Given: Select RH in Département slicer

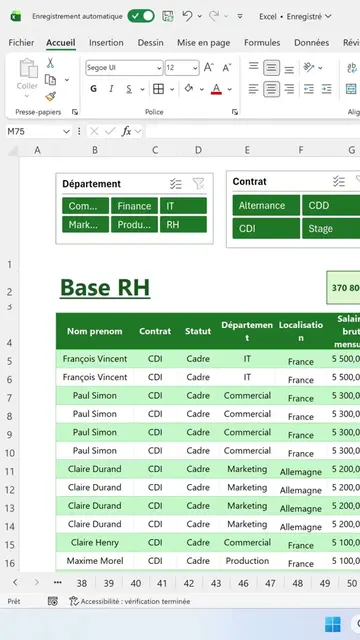Looking at the screenshot, I should [183, 224].
